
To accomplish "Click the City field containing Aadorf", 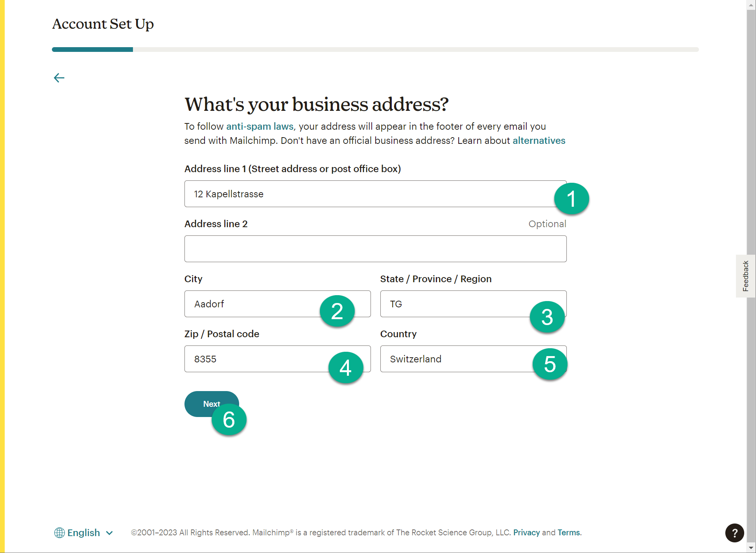I will tap(252, 304).
